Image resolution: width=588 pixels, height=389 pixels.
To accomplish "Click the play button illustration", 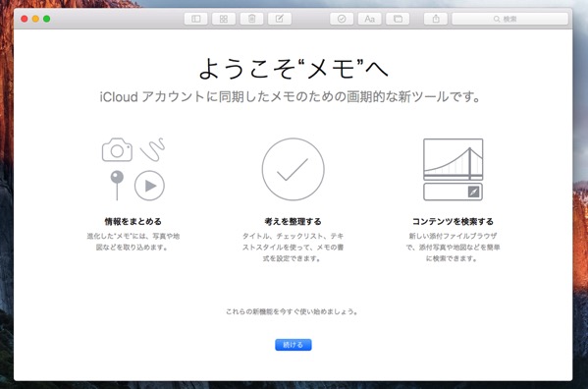I will click(149, 186).
